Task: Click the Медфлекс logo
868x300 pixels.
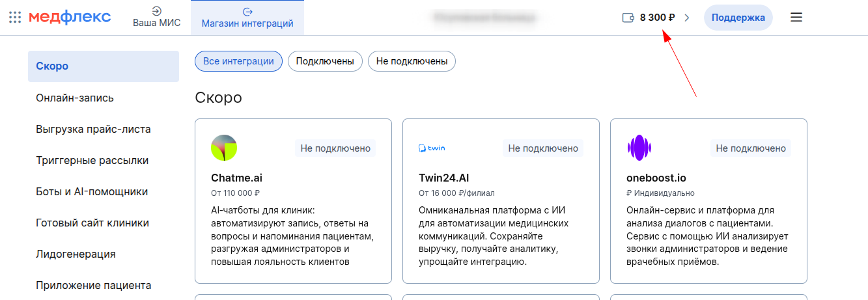Action: click(70, 18)
